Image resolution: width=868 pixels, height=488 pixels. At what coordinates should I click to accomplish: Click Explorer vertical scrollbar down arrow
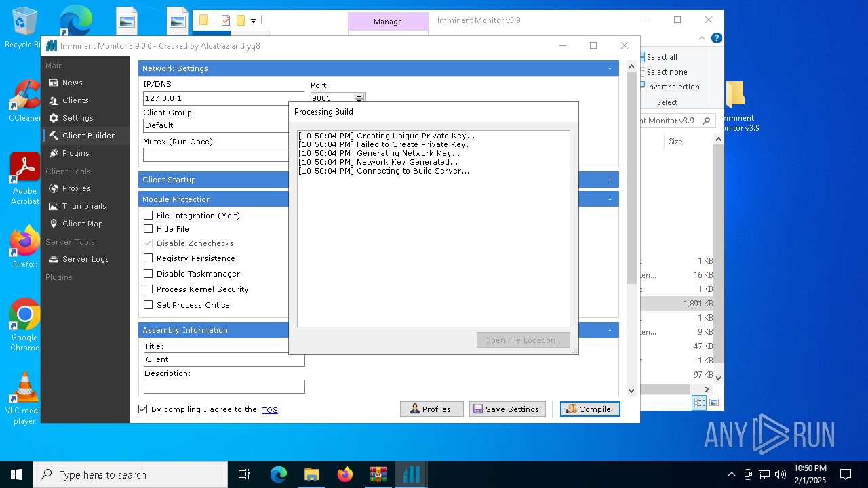coord(719,378)
